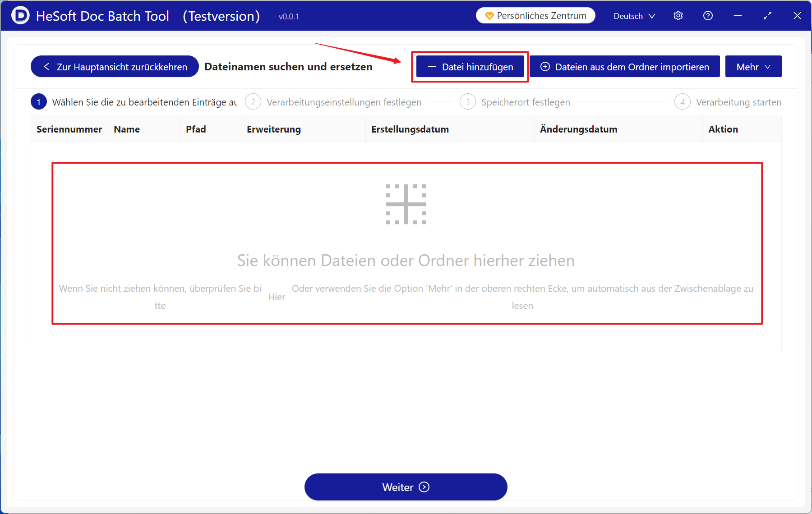Click the Datei hinzufügen button
Screen dimensions: 812x514
[x=470, y=67]
